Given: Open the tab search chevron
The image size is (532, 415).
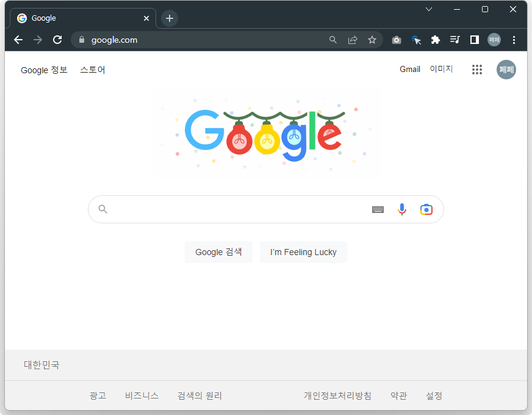Looking at the screenshot, I should coord(429,9).
